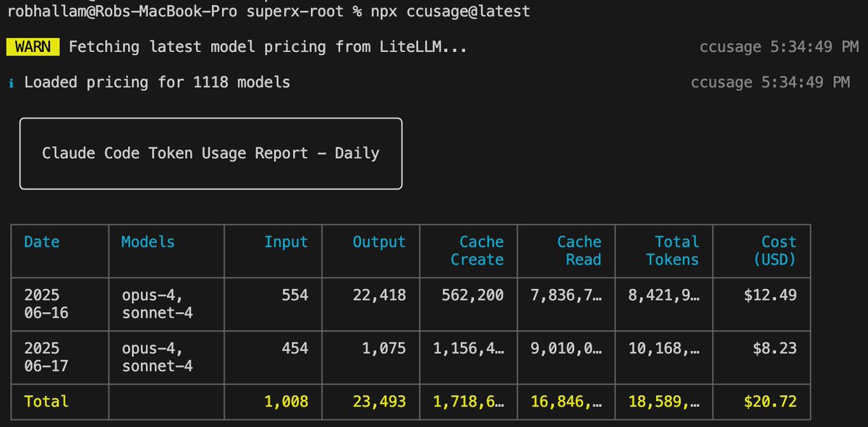Click output value 1,075

tap(383, 348)
